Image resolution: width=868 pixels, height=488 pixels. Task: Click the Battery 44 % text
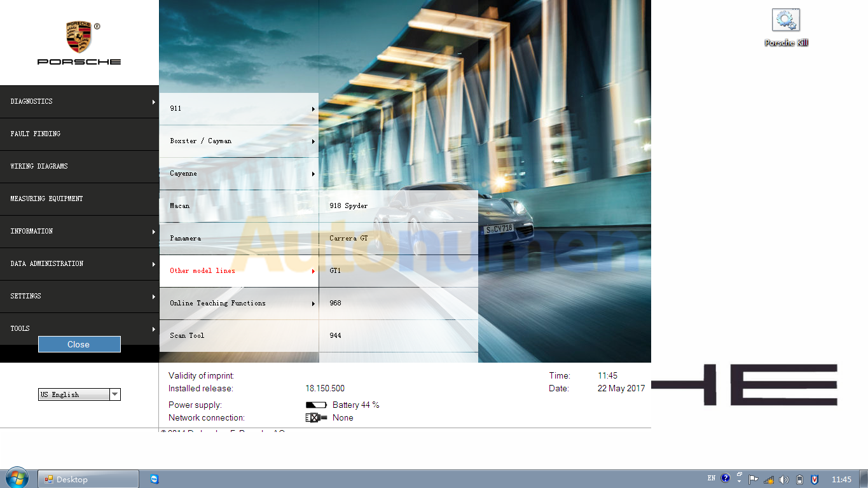pos(355,405)
